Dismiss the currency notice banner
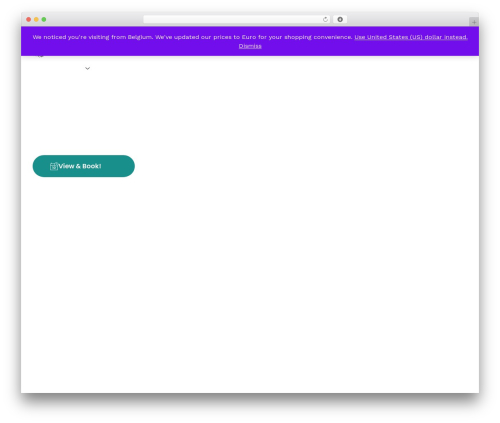This screenshot has width=500, height=423. pyautogui.click(x=250, y=46)
